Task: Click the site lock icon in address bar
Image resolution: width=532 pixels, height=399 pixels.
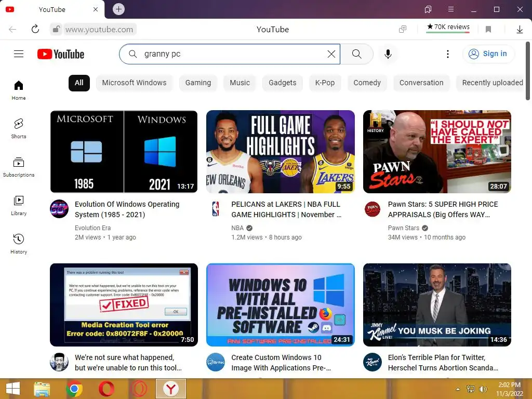Action: click(x=56, y=29)
